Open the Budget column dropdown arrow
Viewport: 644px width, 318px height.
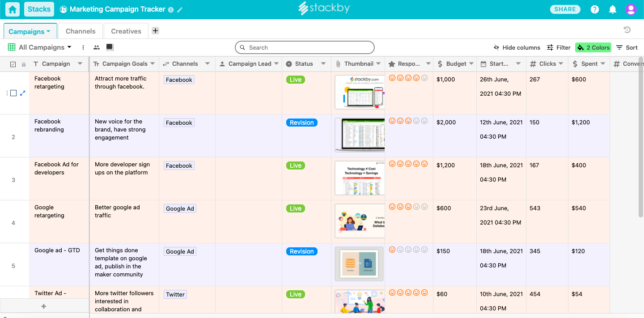point(471,64)
